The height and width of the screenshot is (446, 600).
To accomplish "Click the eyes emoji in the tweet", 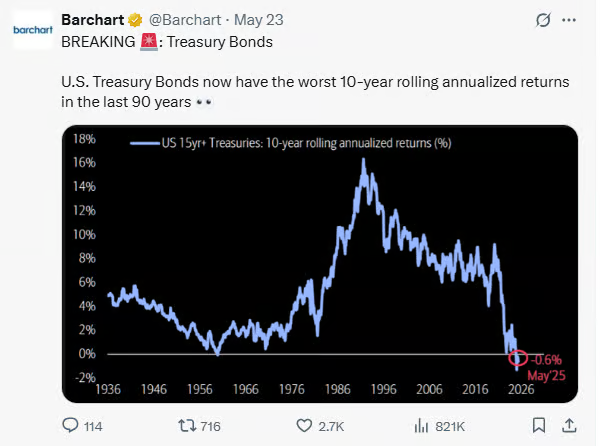I will (x=207, y=103).
